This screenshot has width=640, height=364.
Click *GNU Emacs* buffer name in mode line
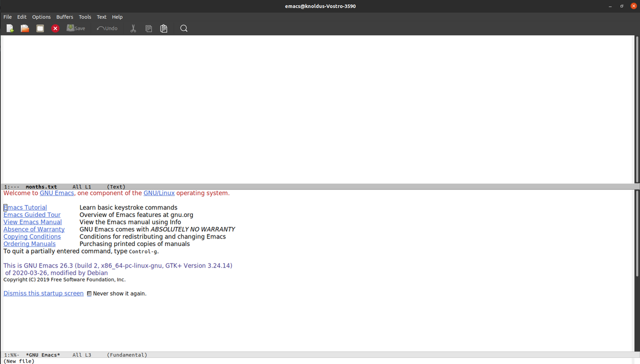click(43, 355)
